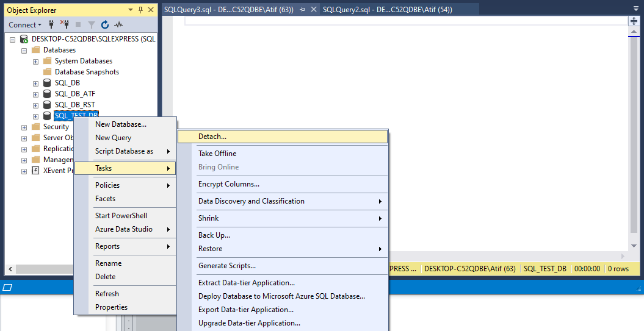The height and width of the screenshot is (331, 644).
Task: Select Detach... in Tasks submenu
Action: (283, 137)
